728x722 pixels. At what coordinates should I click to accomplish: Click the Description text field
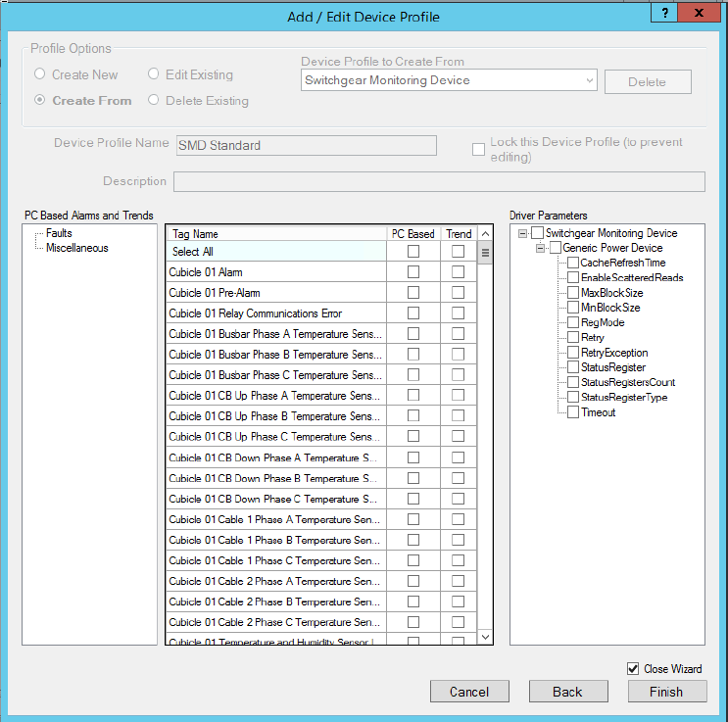pyautogui.click(x=439, y=181)
